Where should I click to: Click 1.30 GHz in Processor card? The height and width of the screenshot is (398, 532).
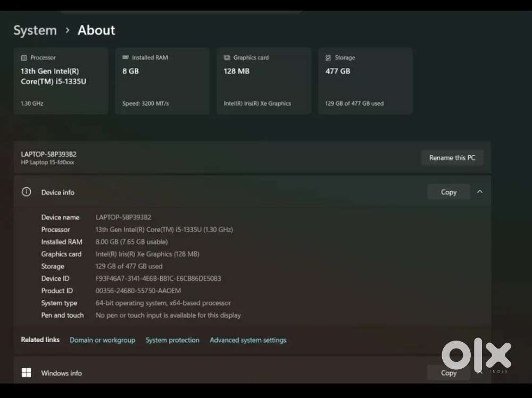(x=32, y=104)
